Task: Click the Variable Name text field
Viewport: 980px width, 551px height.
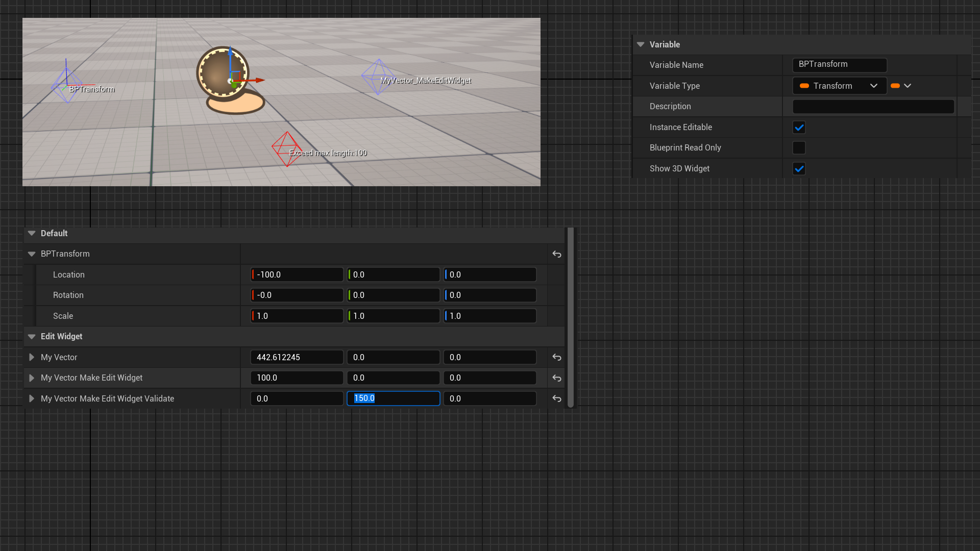Action: point(839,65)
